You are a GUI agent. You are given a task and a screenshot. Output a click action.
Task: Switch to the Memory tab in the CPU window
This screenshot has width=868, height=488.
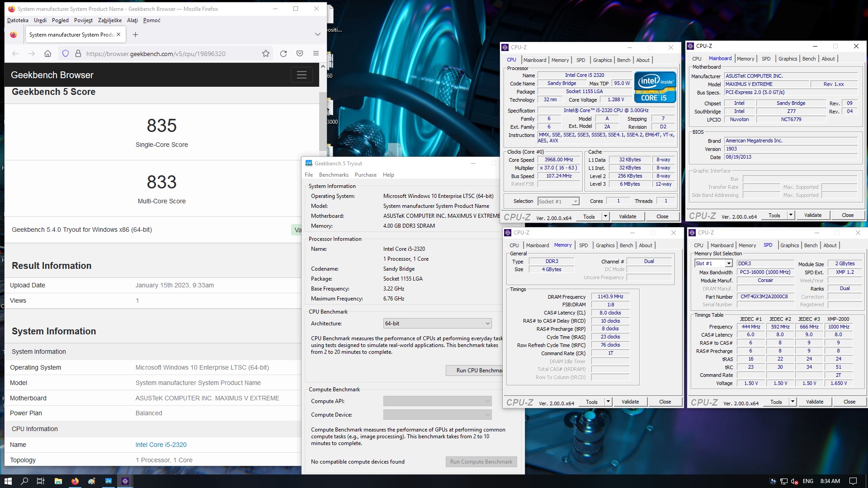click(560, 60)
